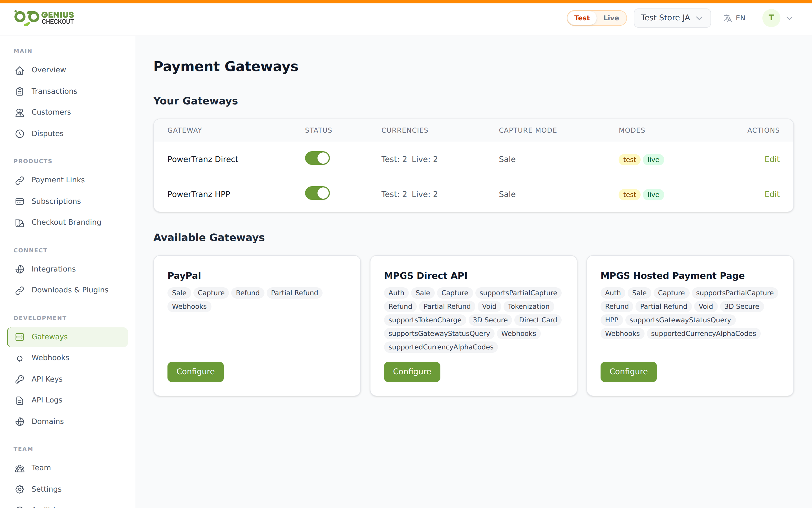Click the Payment Links chain icon
The image size is (812, 508).
[x=20, y=180]
